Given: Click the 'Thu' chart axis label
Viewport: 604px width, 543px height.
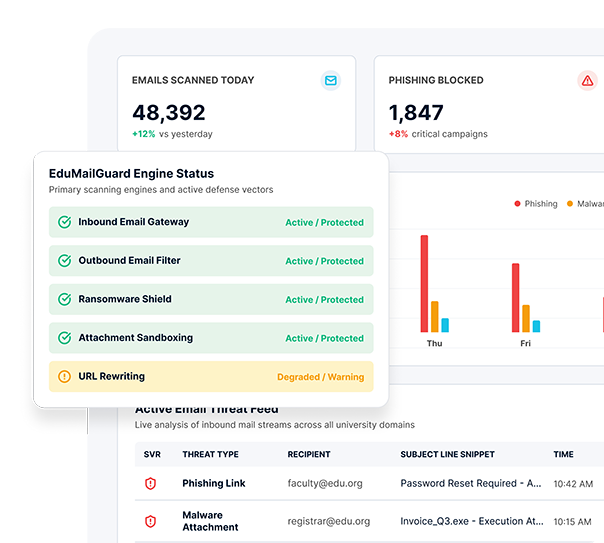Looking at the screenshot, I should pos(435,344).
